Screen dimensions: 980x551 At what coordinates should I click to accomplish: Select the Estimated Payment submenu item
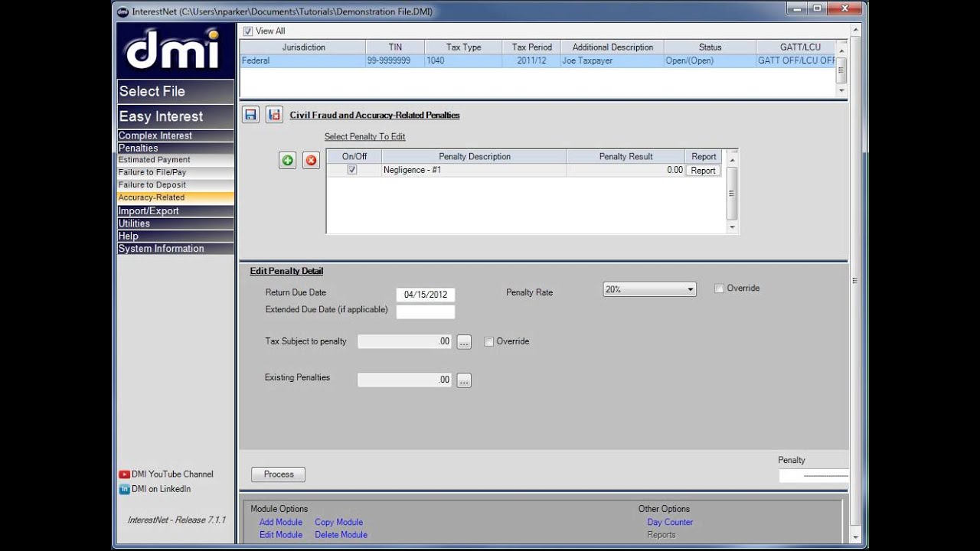(175, 160)
